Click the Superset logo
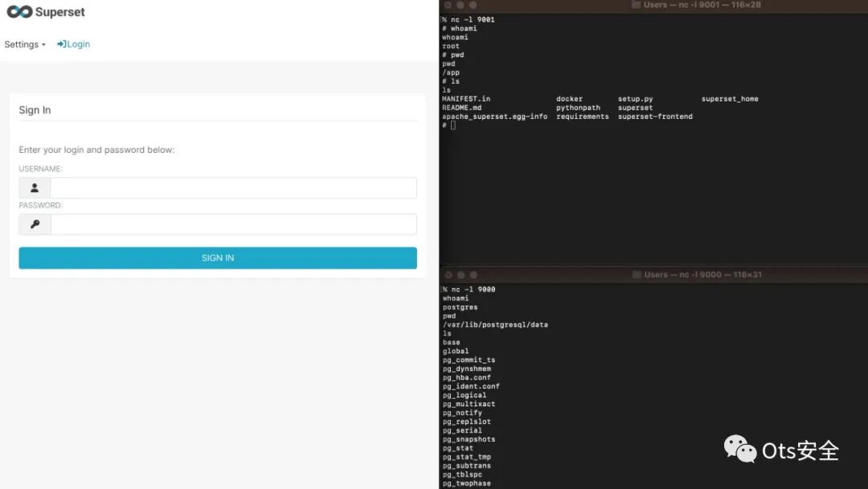 click(46, 11)
